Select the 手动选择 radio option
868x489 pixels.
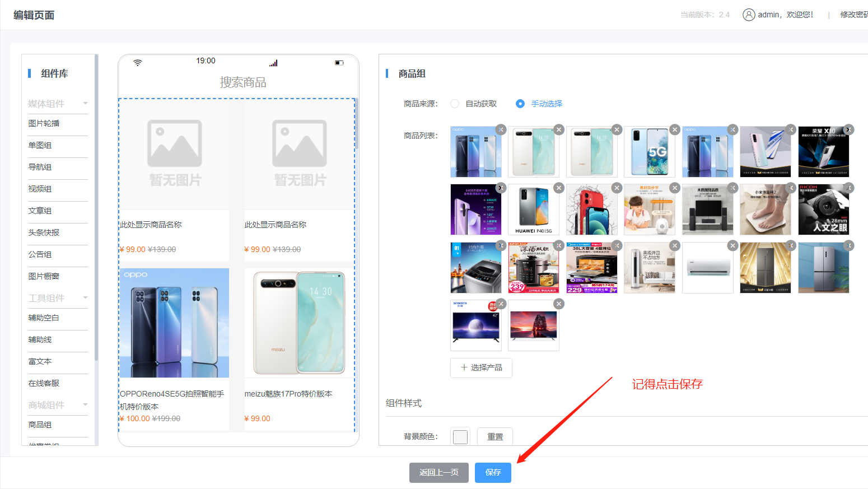tap(520, 104)
